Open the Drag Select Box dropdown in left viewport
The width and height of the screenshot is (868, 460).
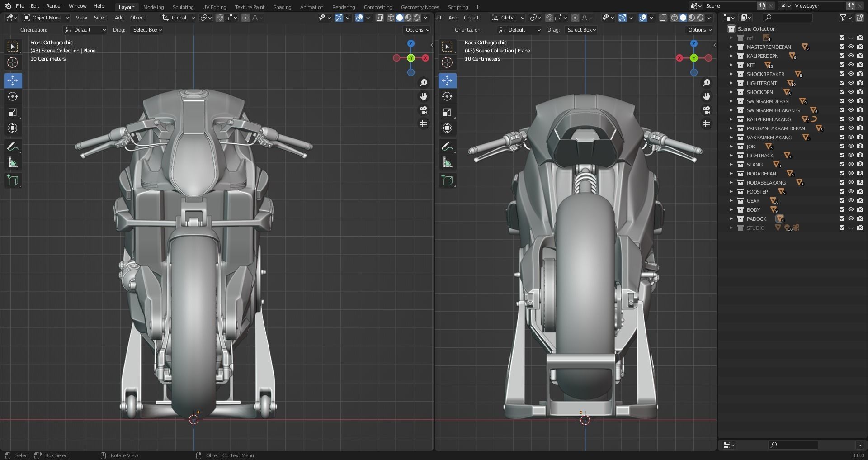point(147,30)
